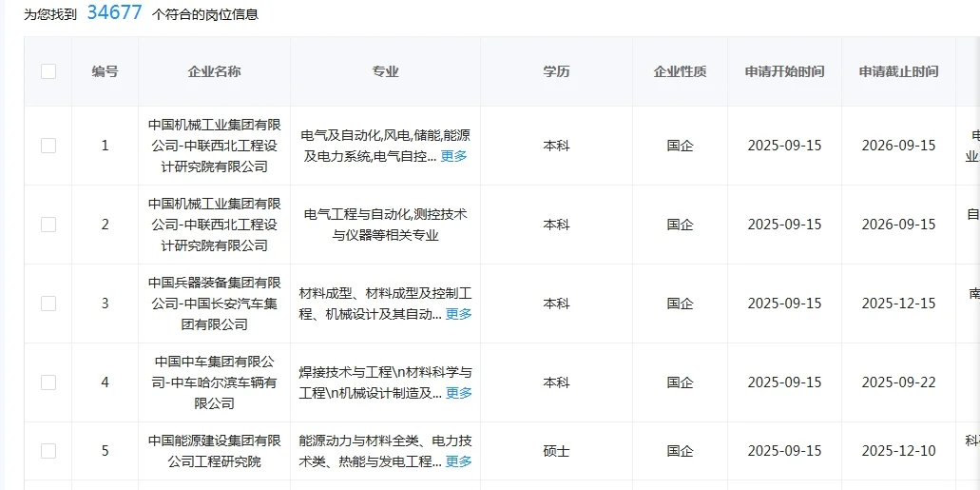The height and width of the screenshot is (490, 980).
Task: Click deadline 2025-12-10 in row 5
Action: pos(899,451)
